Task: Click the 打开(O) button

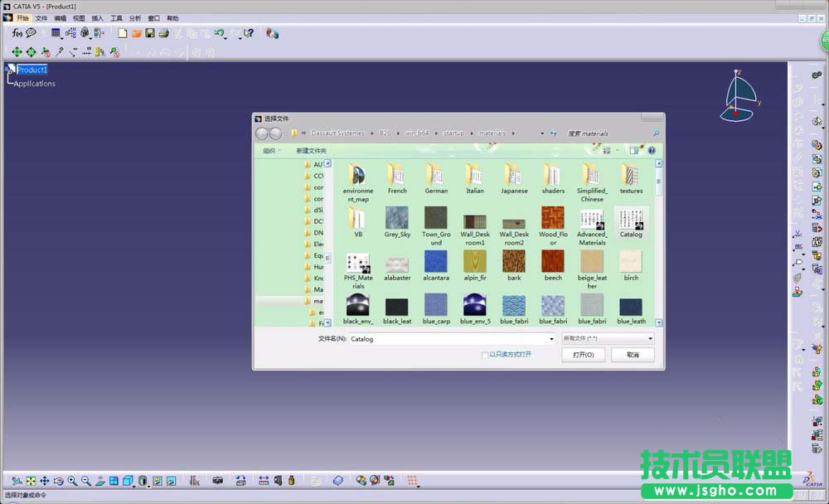Action: point(584,355)
